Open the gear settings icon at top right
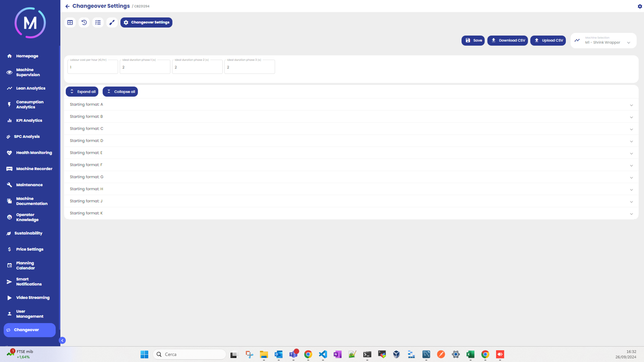Image resolution: width=644 pixels, height=362 pixels. click(x=640, y=6)
